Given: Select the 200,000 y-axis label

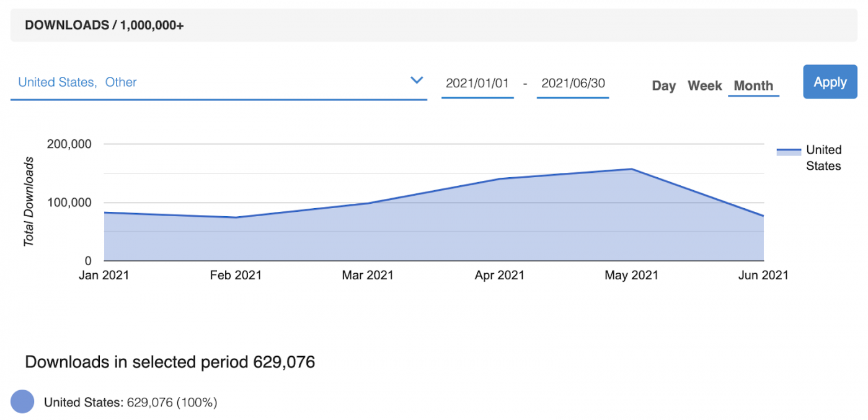Looking at the screenshot, I should click(69, 144).
